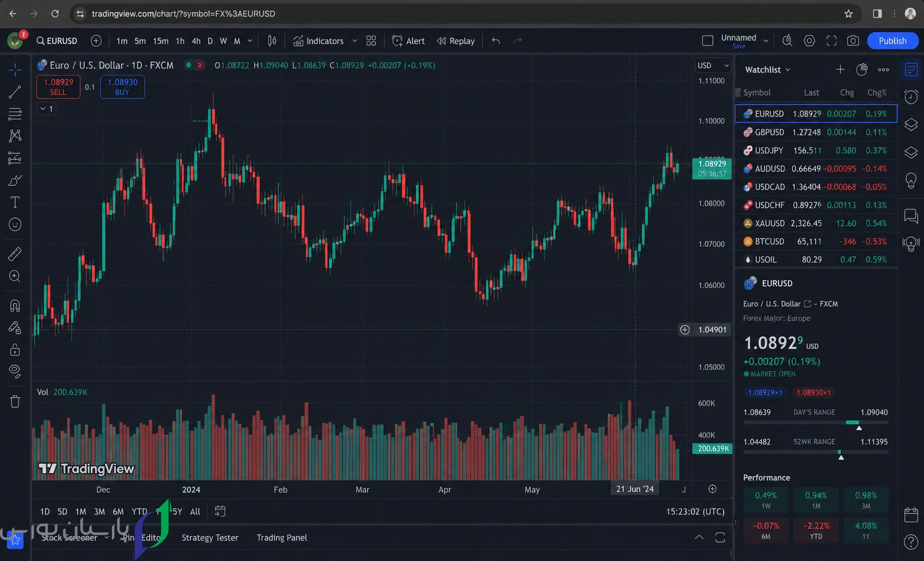Click the blue Publish button
Image resolution: width=924 pixels, height=561 pixels.
coord(892,41)
